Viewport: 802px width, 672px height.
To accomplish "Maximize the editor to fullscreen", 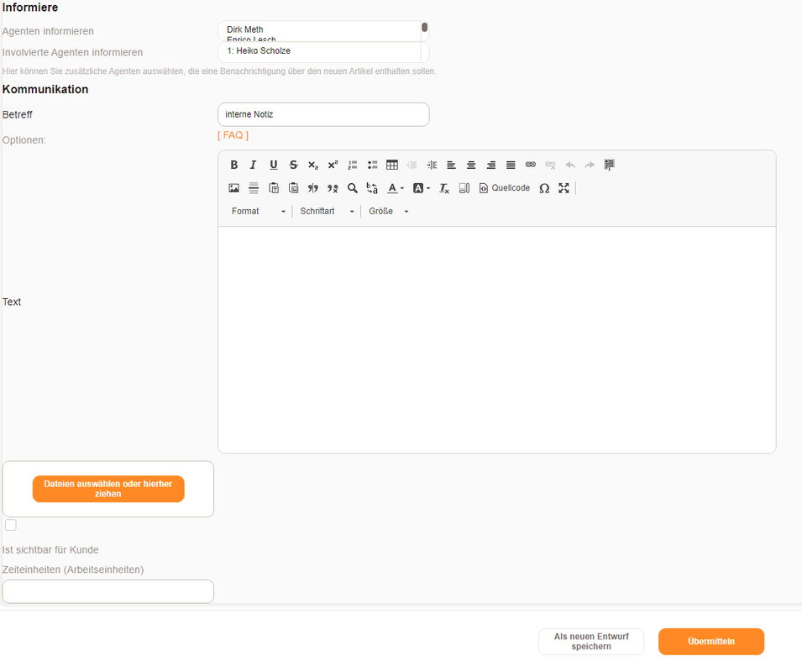I will [563, 188].
